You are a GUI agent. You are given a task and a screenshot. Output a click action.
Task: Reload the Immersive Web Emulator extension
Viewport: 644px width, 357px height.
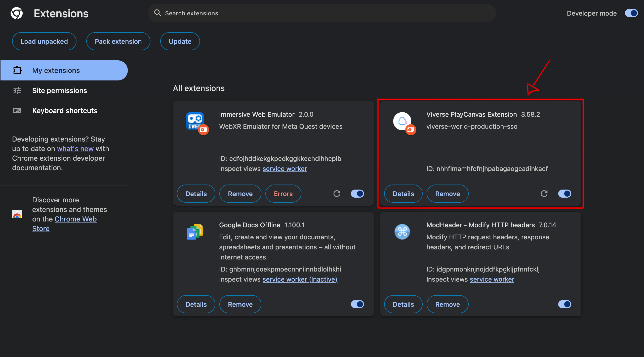(x=337, y=194)
